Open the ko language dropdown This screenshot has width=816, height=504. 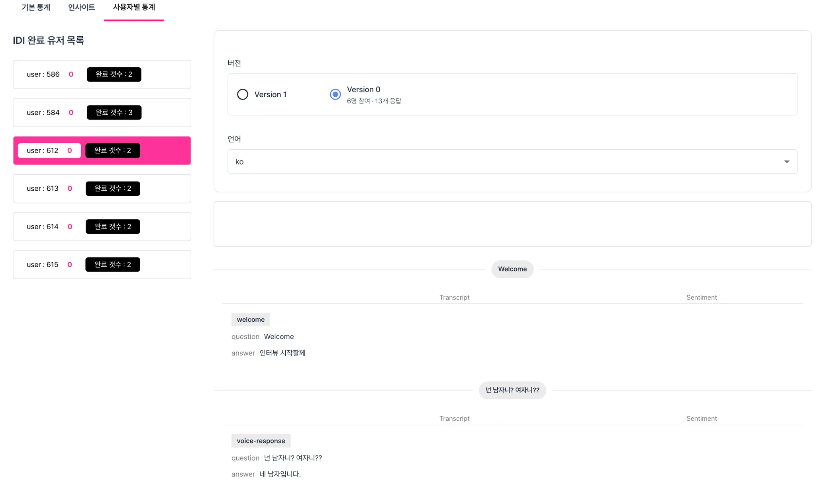(512, 162)
